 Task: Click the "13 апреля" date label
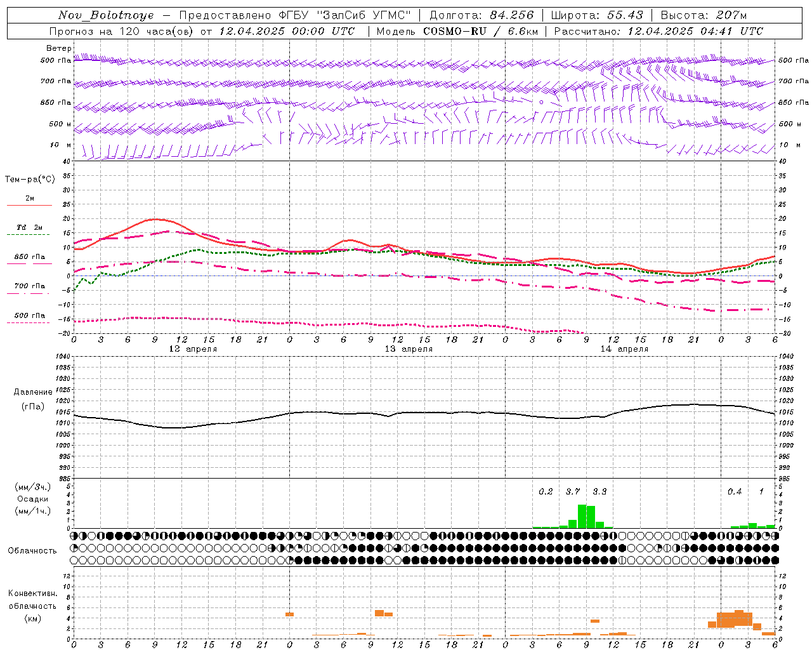coord(409,349)
